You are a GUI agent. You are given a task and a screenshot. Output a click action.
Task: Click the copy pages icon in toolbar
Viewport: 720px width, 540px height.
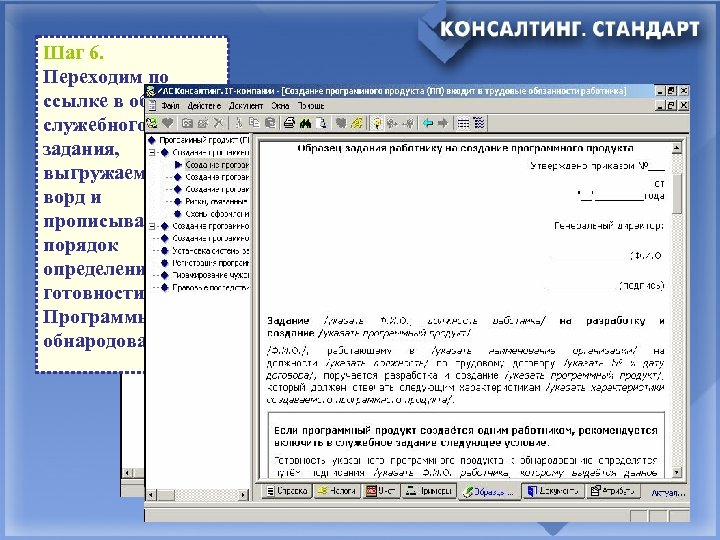pos(254,123)
